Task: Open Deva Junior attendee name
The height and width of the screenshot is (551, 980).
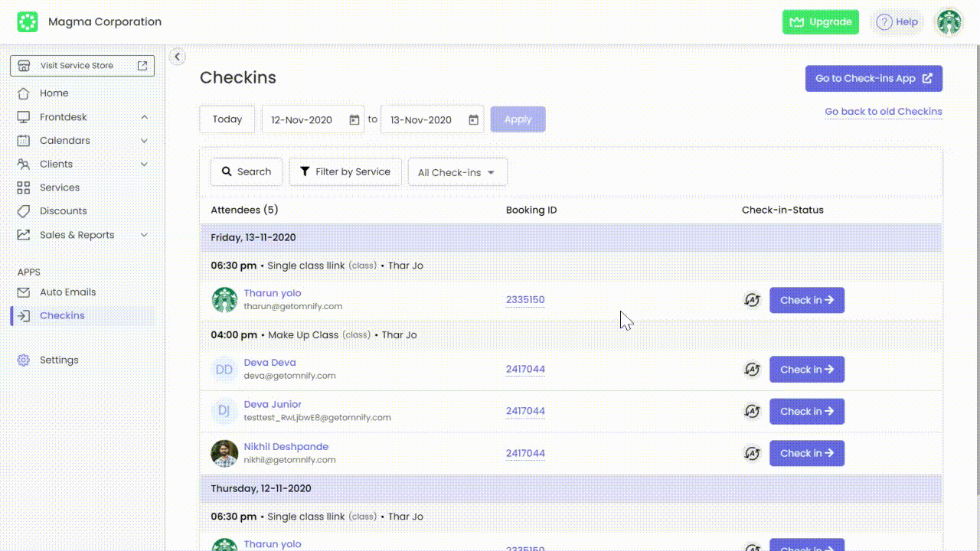Action: tap(273, 405)
